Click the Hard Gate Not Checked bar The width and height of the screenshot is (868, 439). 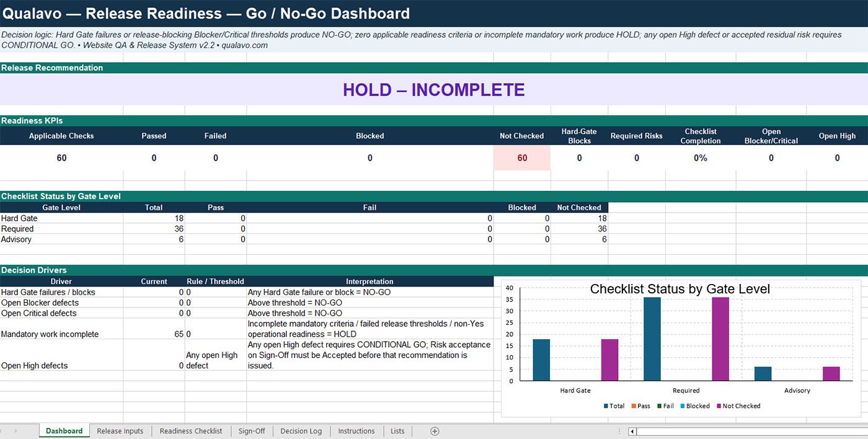[609, 360]
